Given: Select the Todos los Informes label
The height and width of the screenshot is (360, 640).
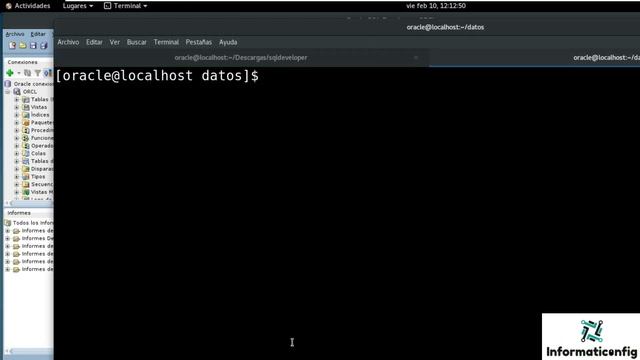Looking at the screenshot, I should (33, 223).
